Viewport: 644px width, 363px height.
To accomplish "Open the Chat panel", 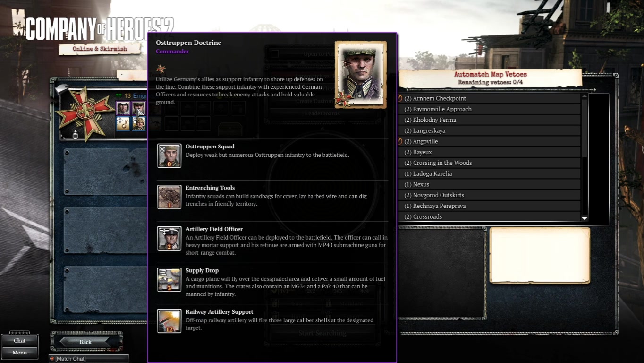I will pyautogui.click(x=20, y=340).
